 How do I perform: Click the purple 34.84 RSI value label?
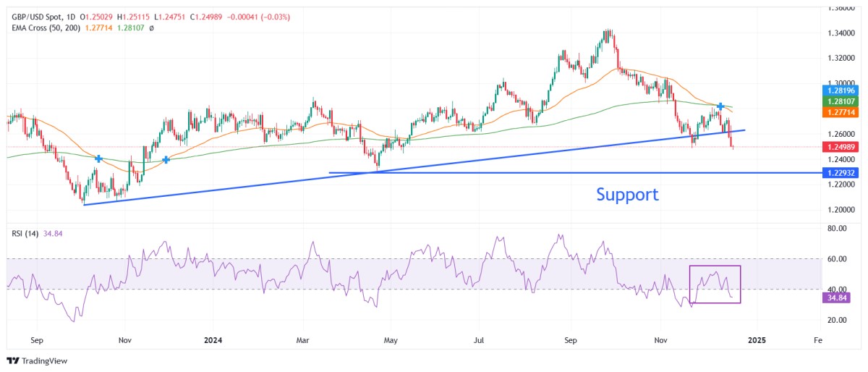839,297
